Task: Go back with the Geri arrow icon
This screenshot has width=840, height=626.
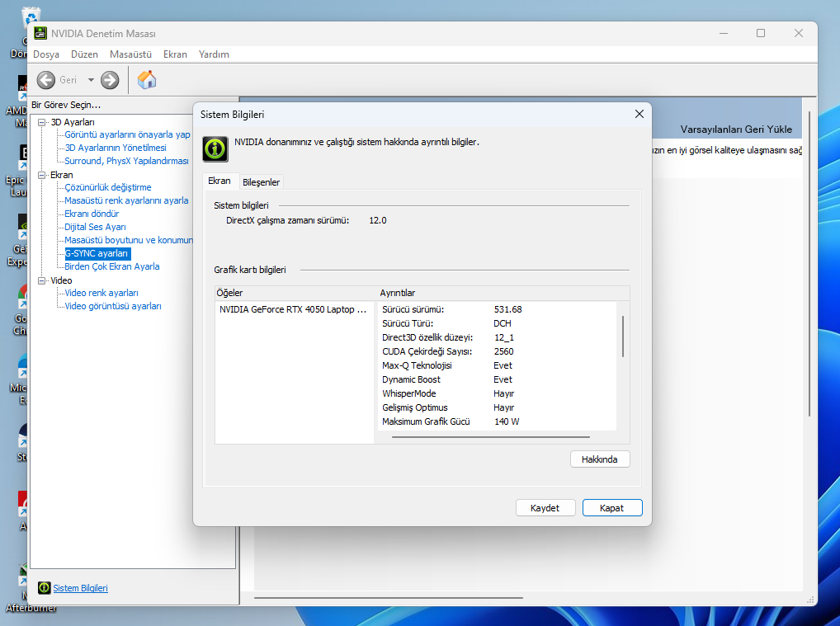Action: 46,80
